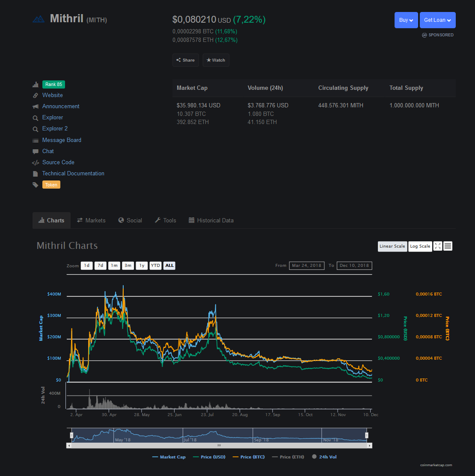This screenshot has height=476, width=475.
Task: Switch chart to Linear Scale
Action: [392, 246]
